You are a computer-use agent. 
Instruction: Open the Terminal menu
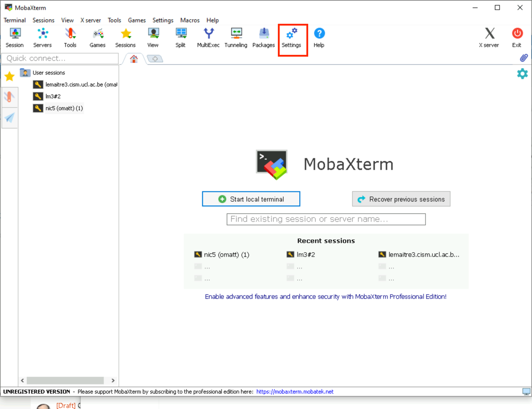pyautogui.click(x=15, y=20)
